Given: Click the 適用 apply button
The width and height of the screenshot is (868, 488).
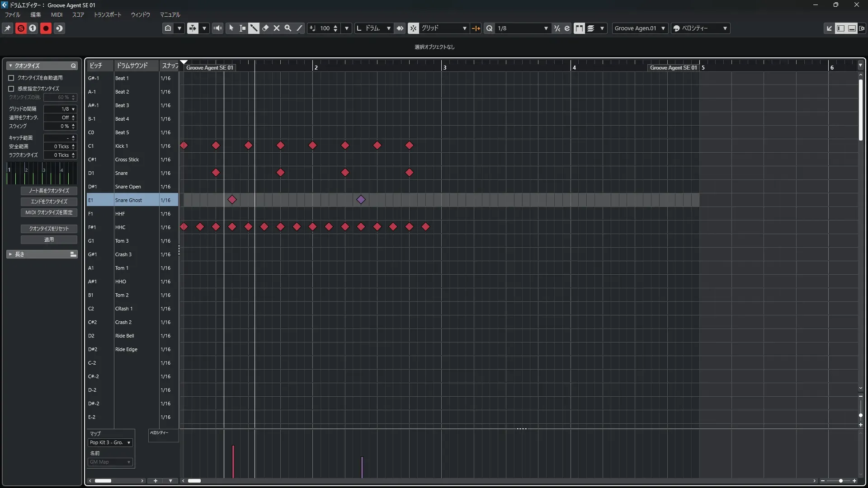Looking at the screenshot, I should [49, 239].
